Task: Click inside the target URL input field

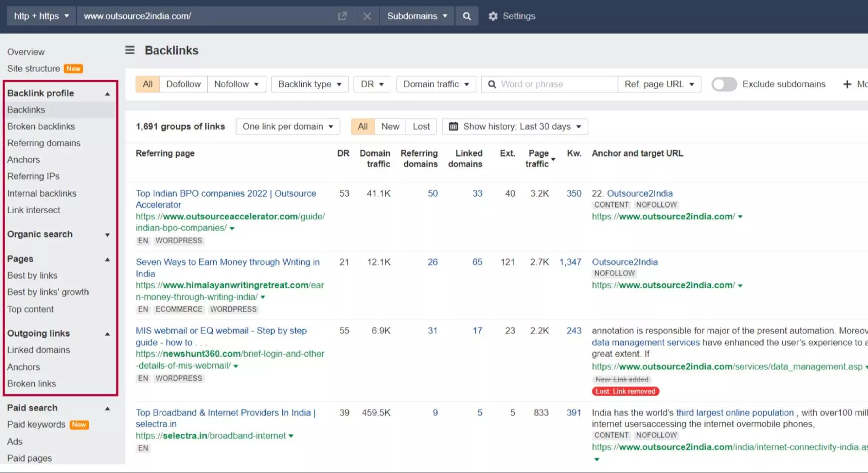Action: coord(206,16)
